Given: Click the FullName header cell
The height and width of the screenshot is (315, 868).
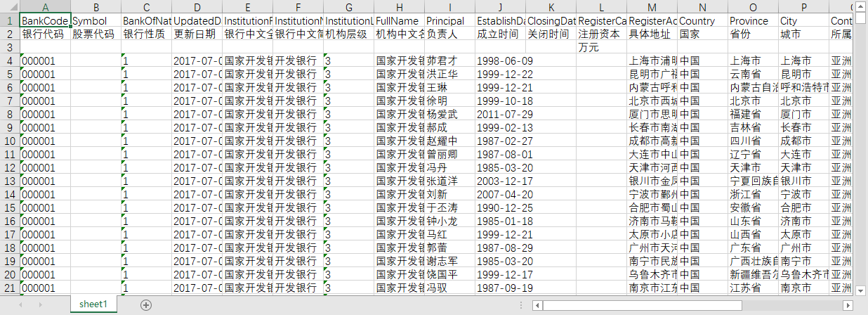Looking at the screenshot, I should (400, 21).
